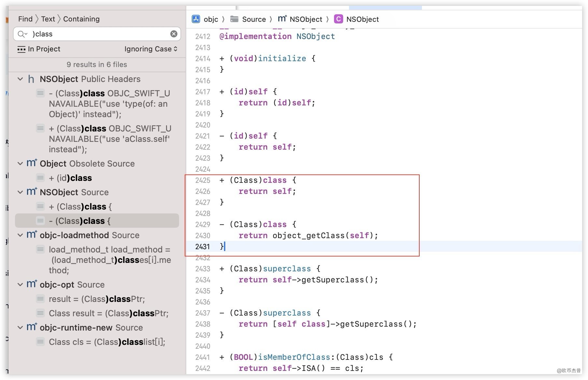Click the header file icon beside NSObject Public Headers
Image resolution: width=588 pixels, height=380 pixels.
31,79
